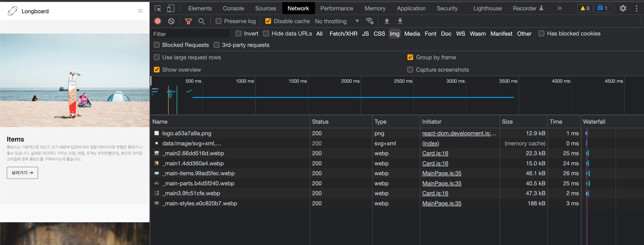Open the Lighthouse tab

pos(488,8)
